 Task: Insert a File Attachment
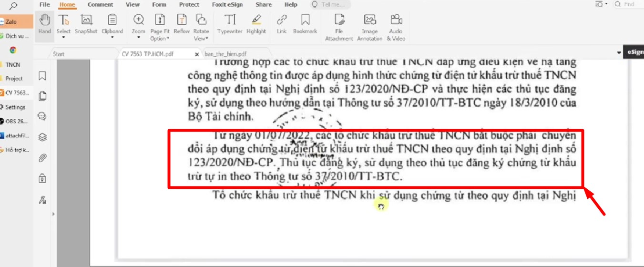(x=339, y=27)
